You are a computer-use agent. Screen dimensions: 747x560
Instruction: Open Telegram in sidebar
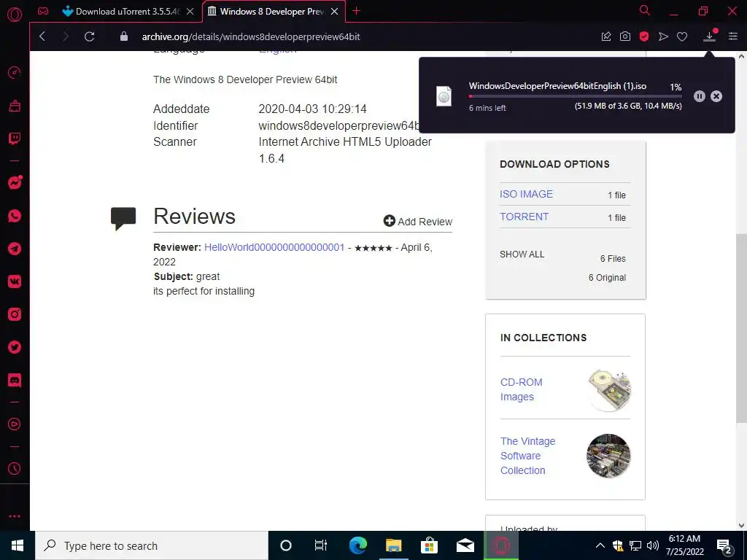coord(15,249)
